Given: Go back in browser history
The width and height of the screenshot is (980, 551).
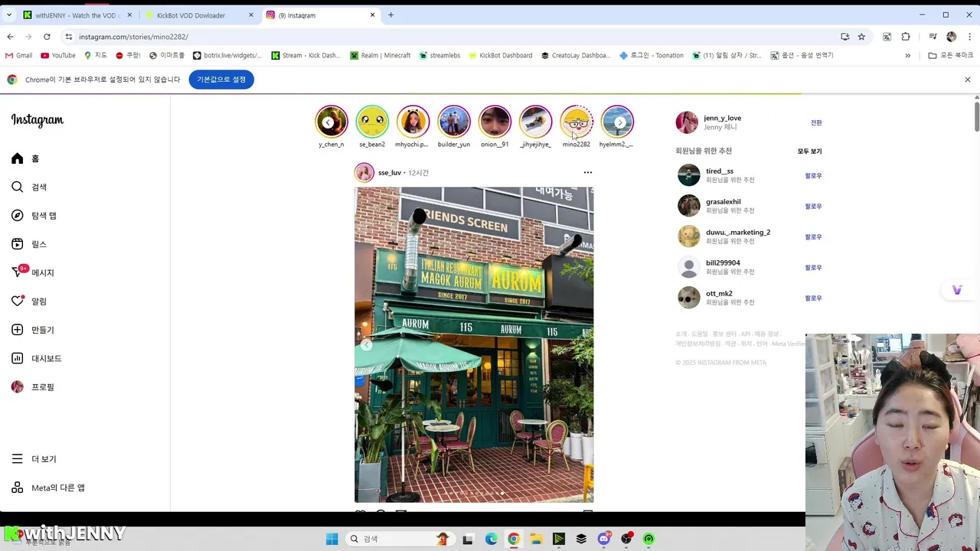Looking at the screenshot, I should (10, 37).
